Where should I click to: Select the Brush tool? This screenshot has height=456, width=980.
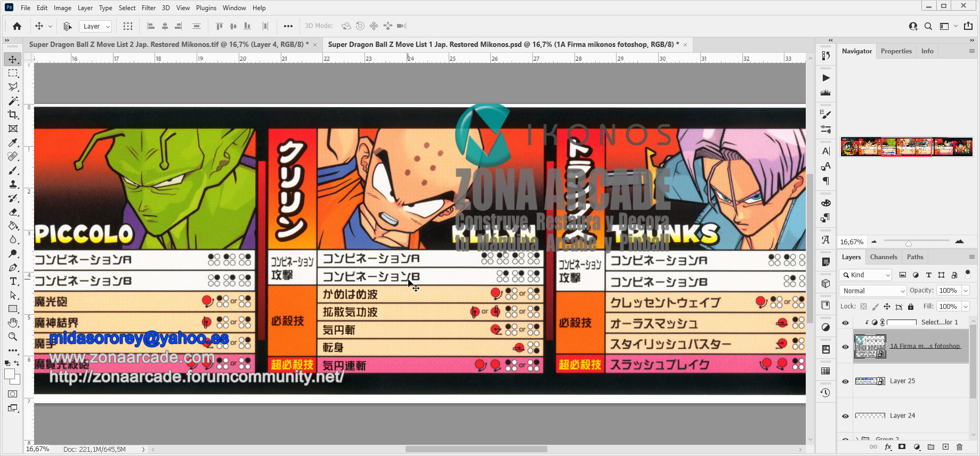13,170
